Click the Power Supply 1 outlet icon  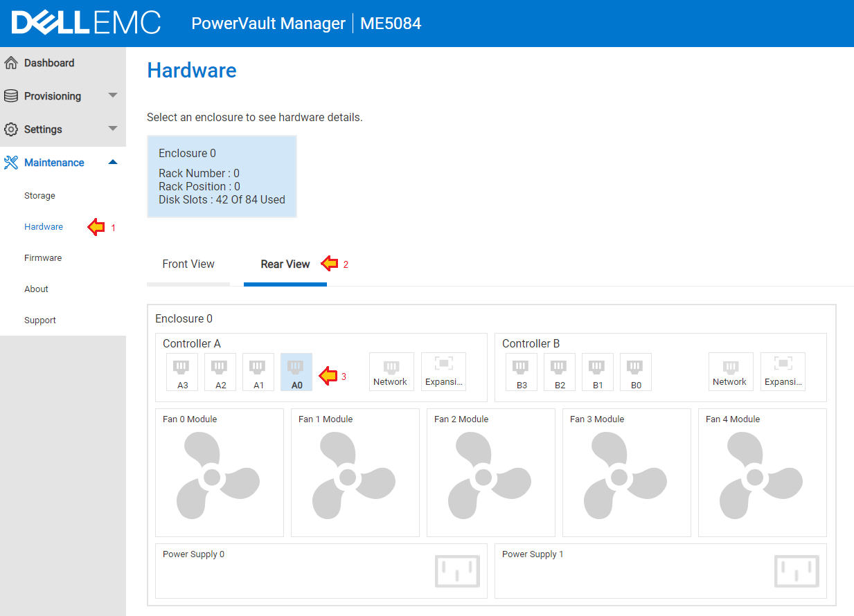point(803,571)
